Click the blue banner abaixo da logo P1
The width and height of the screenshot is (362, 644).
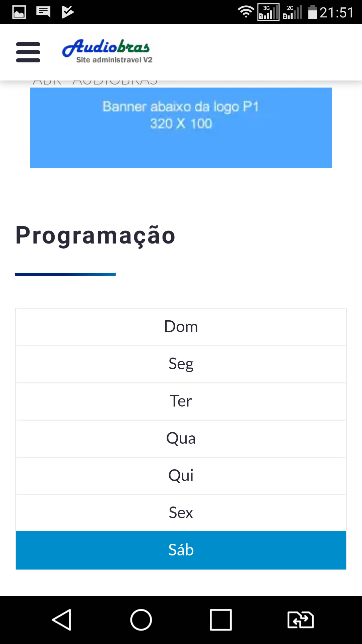(181, 128)
